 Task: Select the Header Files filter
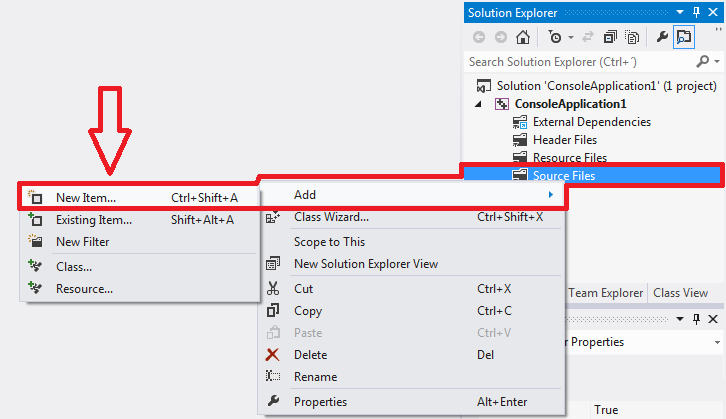pyautogui.click(x=565, y=140)
